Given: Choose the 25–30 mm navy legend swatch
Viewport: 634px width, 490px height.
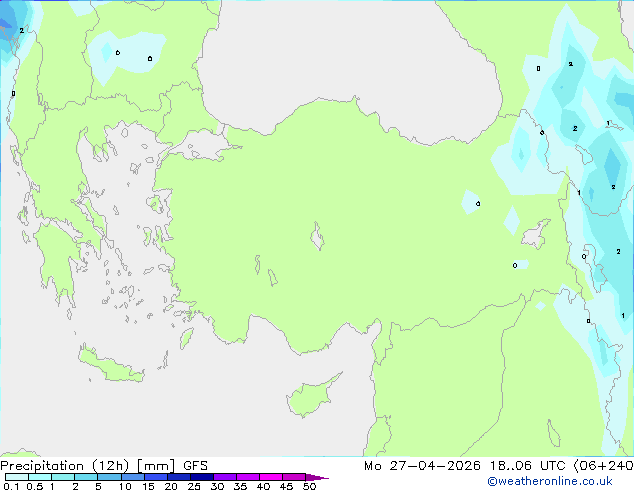Looking at the screenshot, I should [201, 477].
